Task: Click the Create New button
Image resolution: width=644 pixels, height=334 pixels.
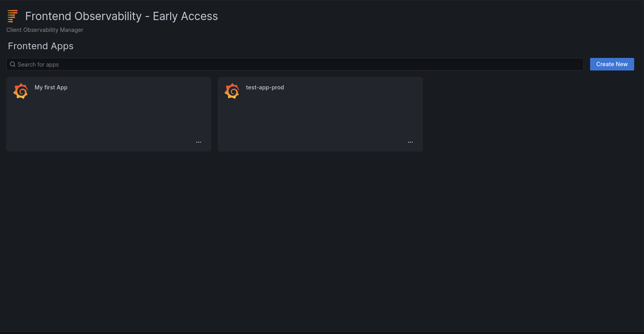Action: [612, 64]
